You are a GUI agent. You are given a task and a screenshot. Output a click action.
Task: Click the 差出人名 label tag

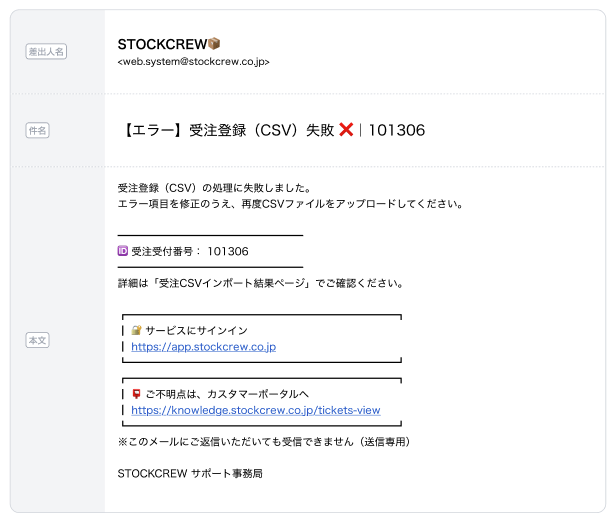tap(45, 52)
